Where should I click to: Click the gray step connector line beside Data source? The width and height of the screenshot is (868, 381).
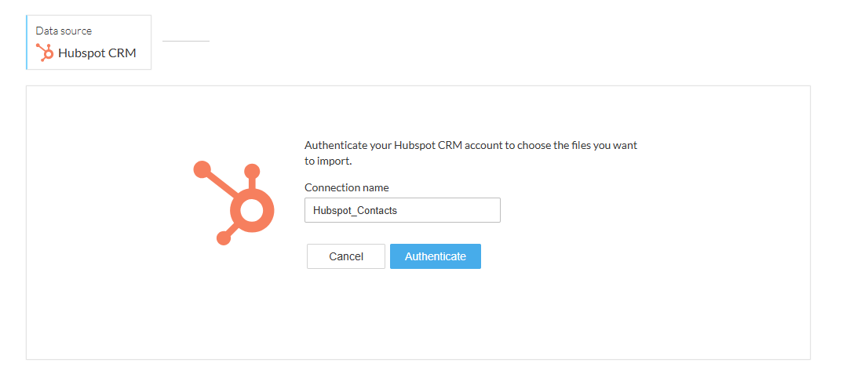click(186, 41)
